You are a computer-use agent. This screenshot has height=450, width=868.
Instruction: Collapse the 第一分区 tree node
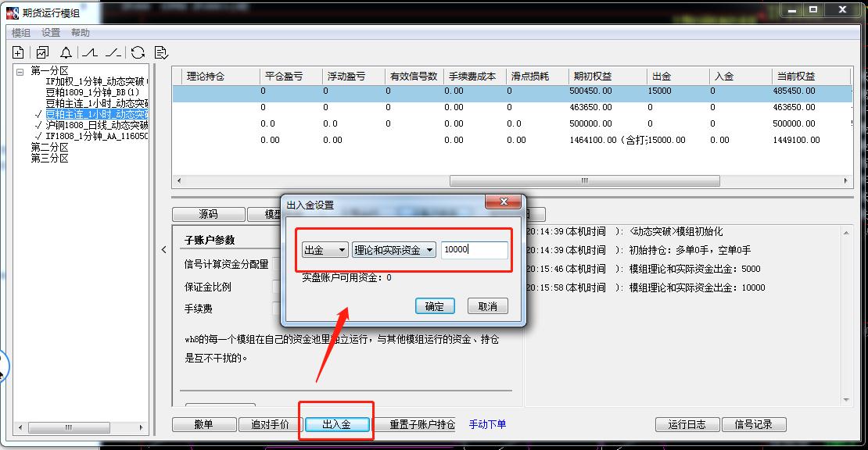[x=20, y=71]
